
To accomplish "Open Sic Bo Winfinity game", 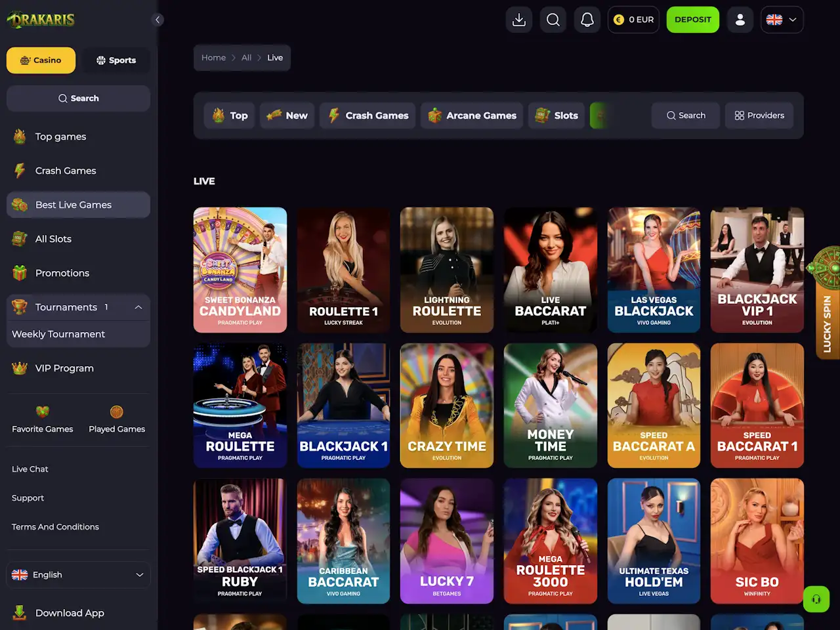I will pos(757,541).
